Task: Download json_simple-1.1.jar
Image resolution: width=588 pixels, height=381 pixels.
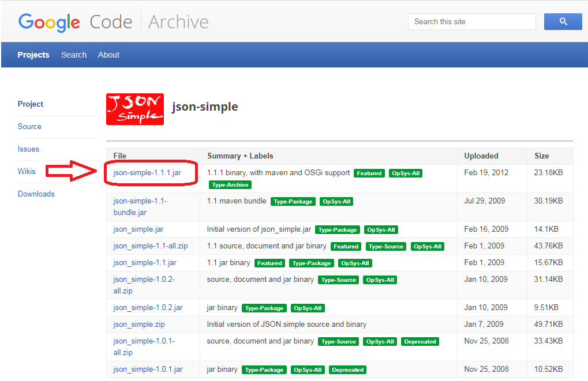Action: 145,263
